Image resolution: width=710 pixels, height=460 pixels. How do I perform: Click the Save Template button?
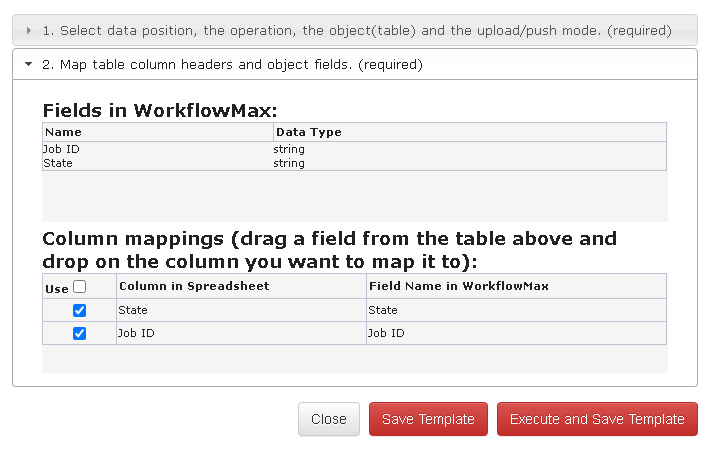428,419
